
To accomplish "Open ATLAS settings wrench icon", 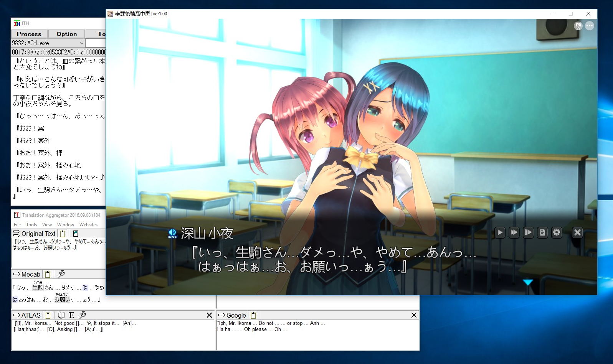I will [82, 315].
